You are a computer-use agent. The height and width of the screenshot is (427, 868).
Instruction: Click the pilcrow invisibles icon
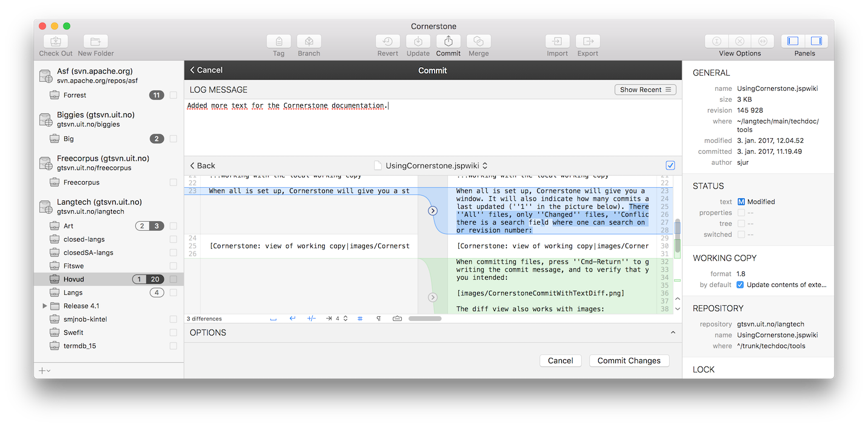click(379, 319)
